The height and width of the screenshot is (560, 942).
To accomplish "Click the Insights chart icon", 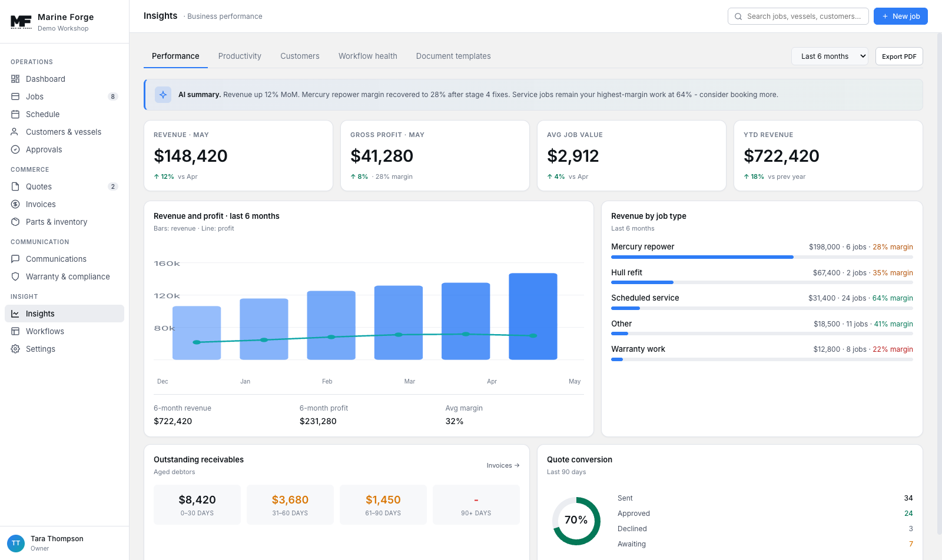I will tap(15, 314).
